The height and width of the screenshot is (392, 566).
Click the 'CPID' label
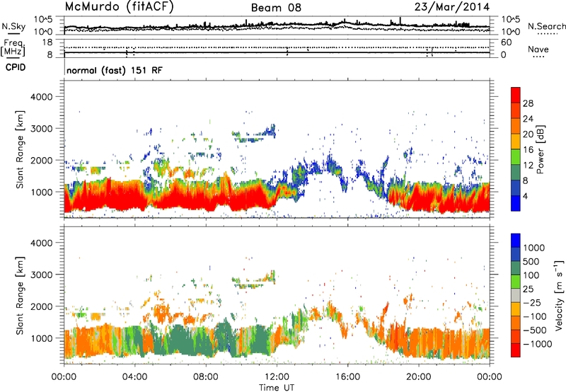click(x=16, y=67)
